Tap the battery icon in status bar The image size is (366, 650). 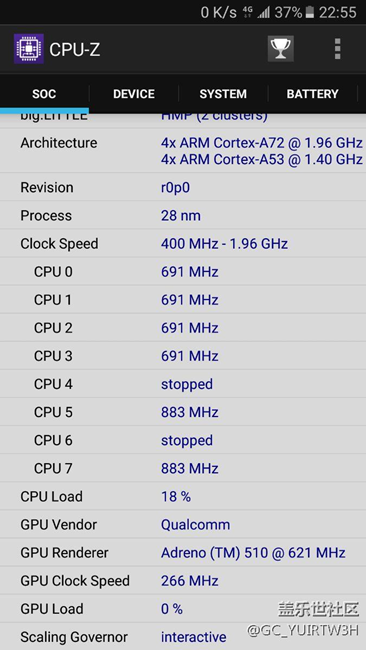(x=310, y=13)
